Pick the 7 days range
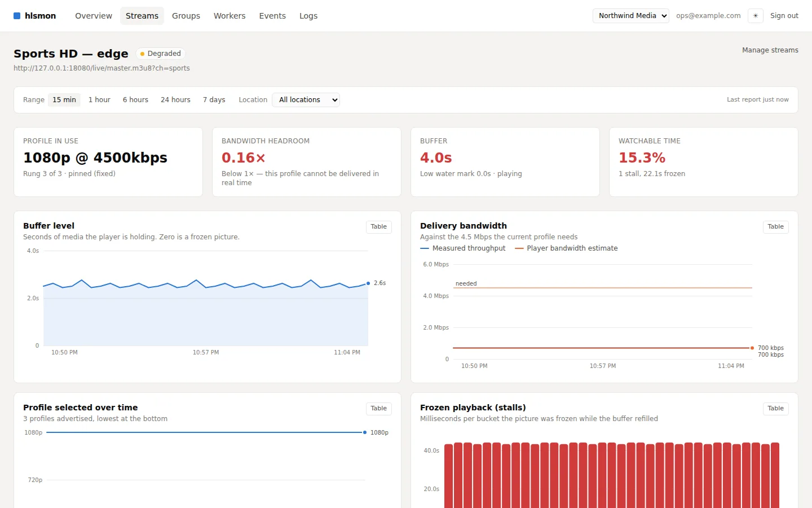 point(214,100)
